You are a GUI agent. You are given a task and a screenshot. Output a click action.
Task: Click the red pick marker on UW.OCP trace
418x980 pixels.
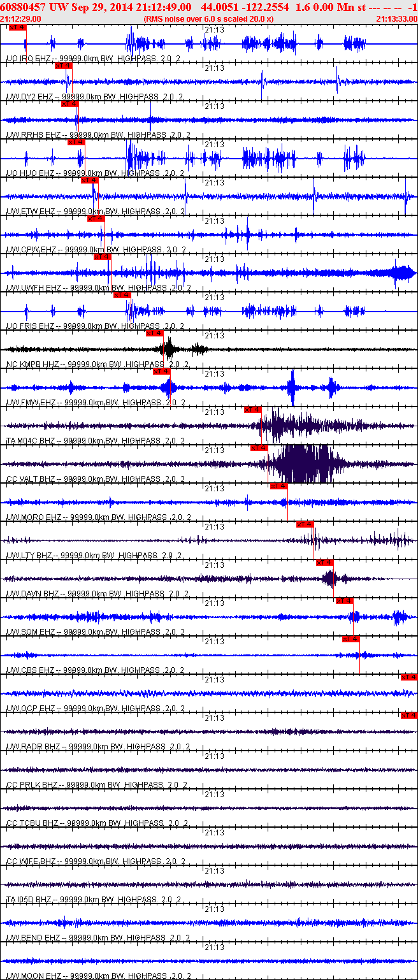tap(409, 677)
